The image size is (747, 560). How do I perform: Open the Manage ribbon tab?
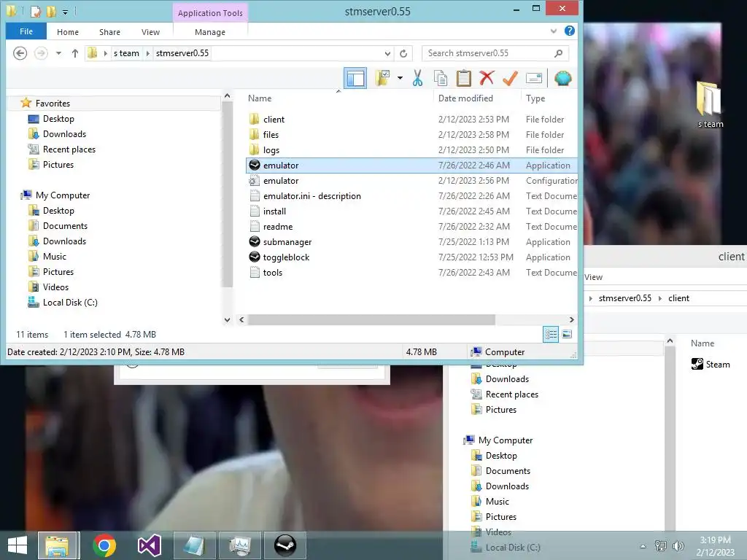pyautogui.click(x=210, y=32)
